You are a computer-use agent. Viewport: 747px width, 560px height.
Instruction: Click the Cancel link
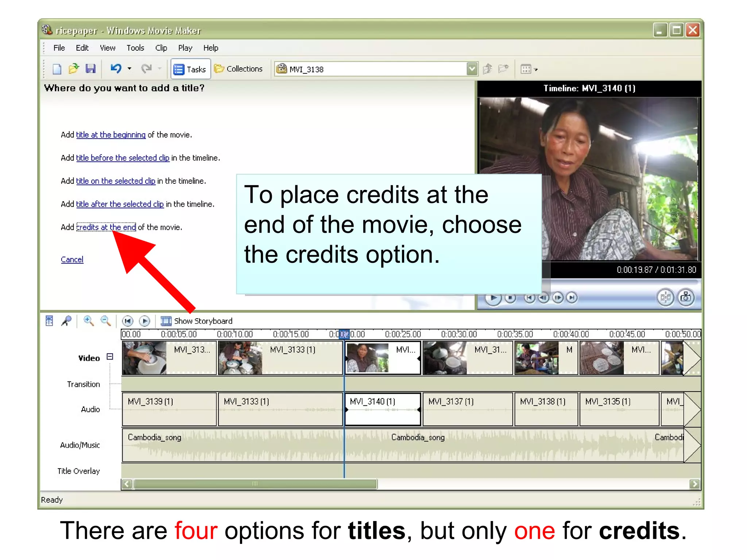coord(72,260)
